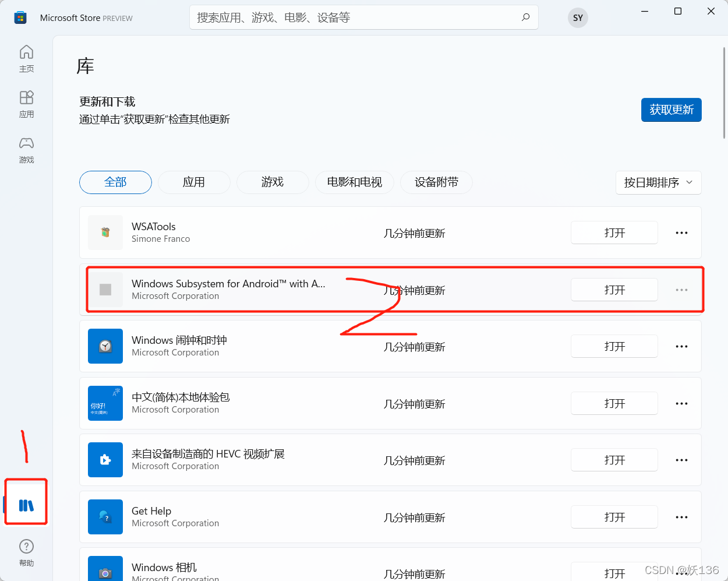This screenshot has width=728, height=581.
Task: Maximize the Microsoft Store window
Action: [678, 11]
